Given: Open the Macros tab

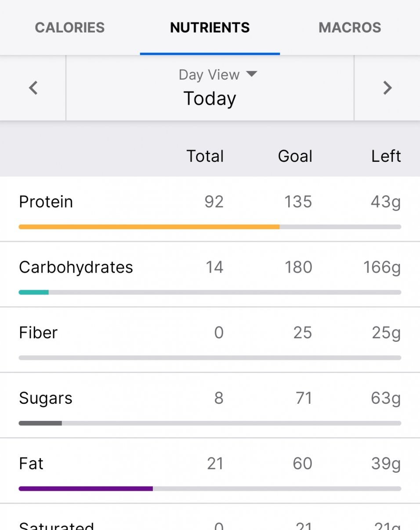Looking at the screenshot, I should tap(350, 28).
